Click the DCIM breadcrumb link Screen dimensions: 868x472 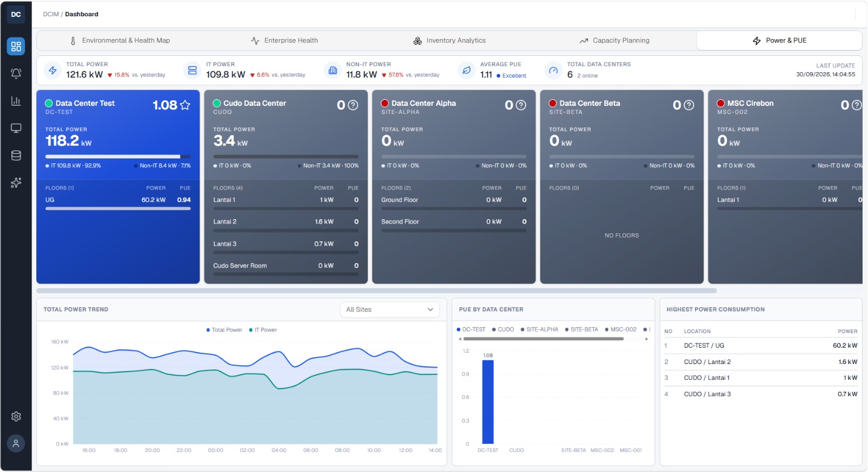(x=51, y=14)
